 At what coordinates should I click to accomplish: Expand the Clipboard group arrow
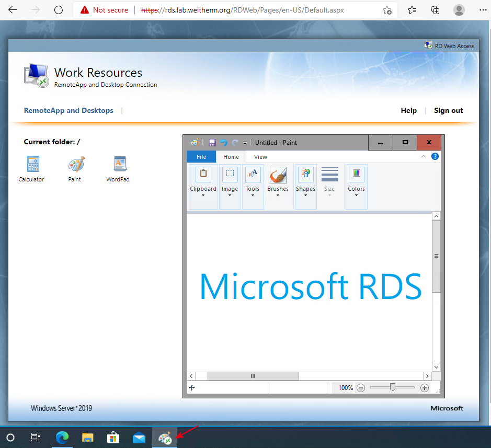203,196
